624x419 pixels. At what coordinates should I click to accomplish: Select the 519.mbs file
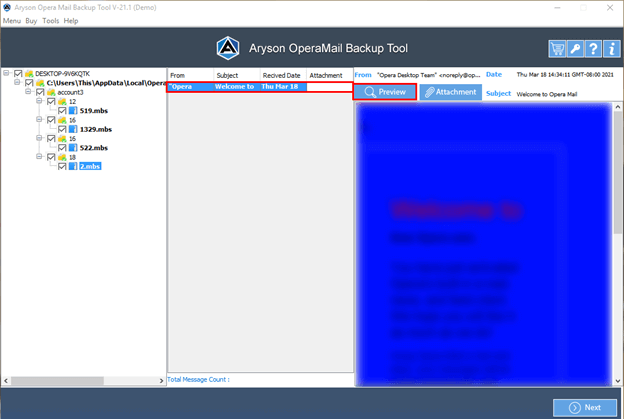[94, 111]
